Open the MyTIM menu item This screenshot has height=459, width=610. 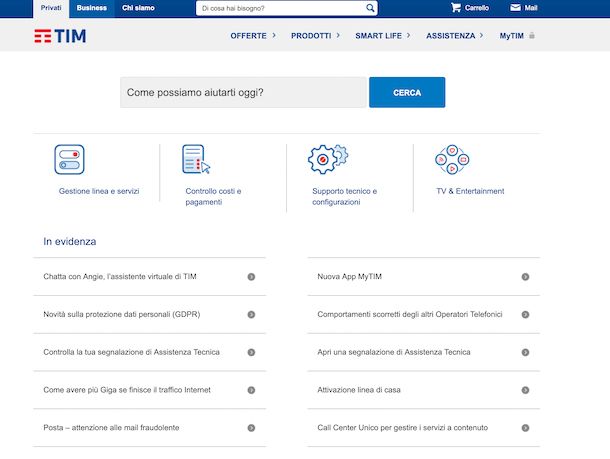511,36
